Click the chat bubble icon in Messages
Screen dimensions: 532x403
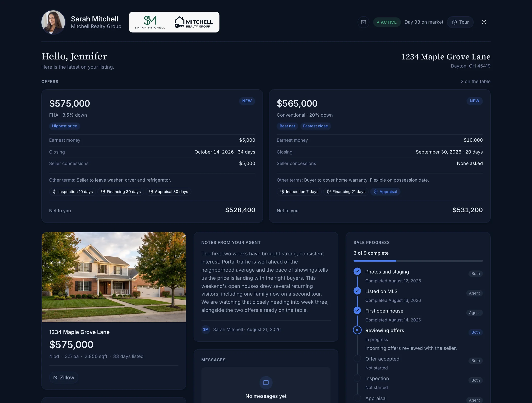[266, 383]
